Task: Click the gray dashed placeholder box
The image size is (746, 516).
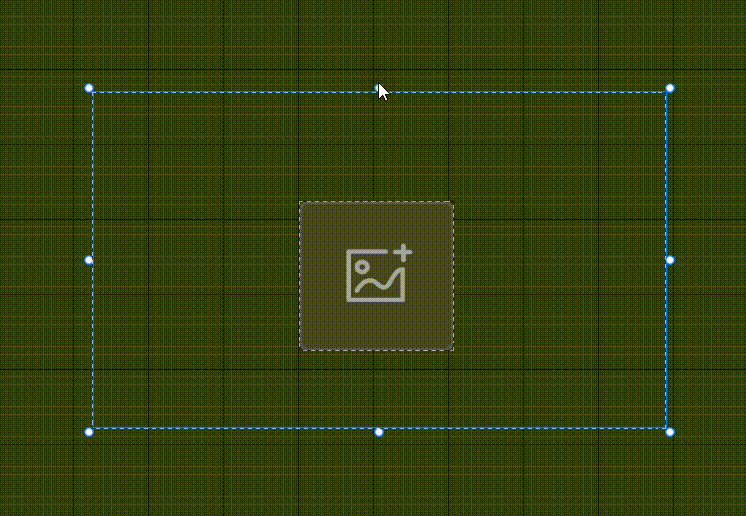Action: [x=376, y=276]
